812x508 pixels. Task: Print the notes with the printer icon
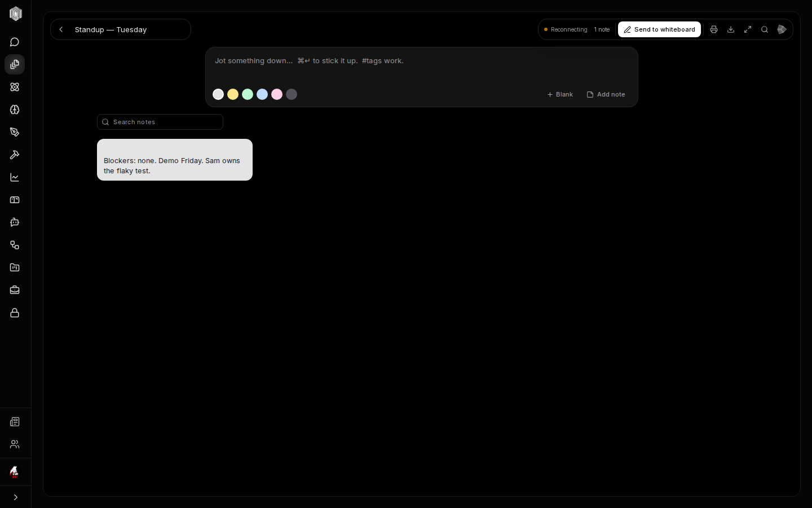pyautogui.click(x=714, y=29)
